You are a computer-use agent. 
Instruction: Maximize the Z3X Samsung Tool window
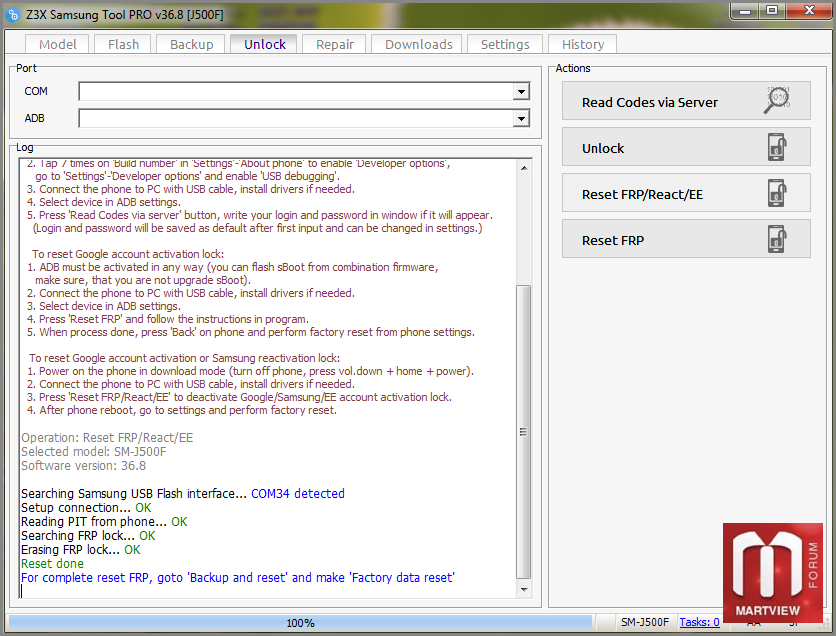771,11
